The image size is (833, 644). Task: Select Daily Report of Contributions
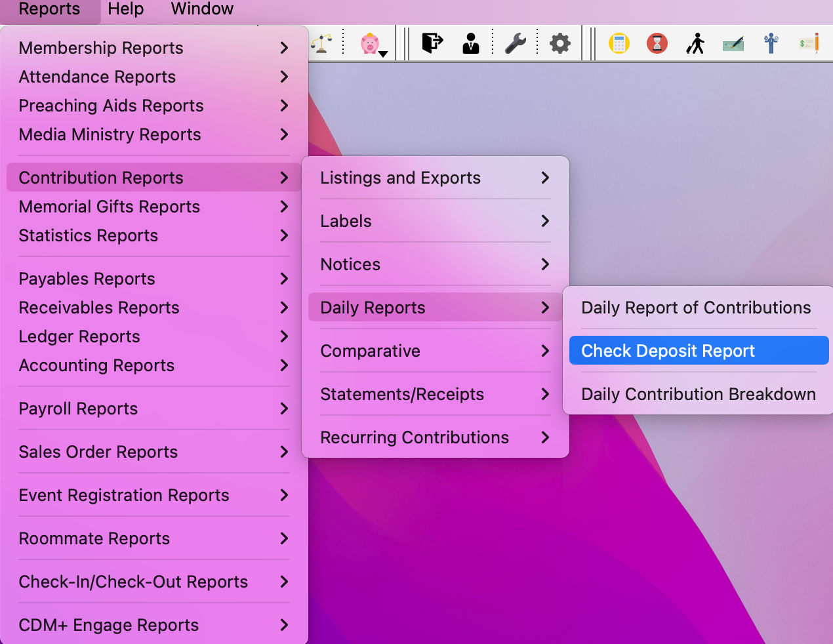pyautogui.click(x=696, y=308)
